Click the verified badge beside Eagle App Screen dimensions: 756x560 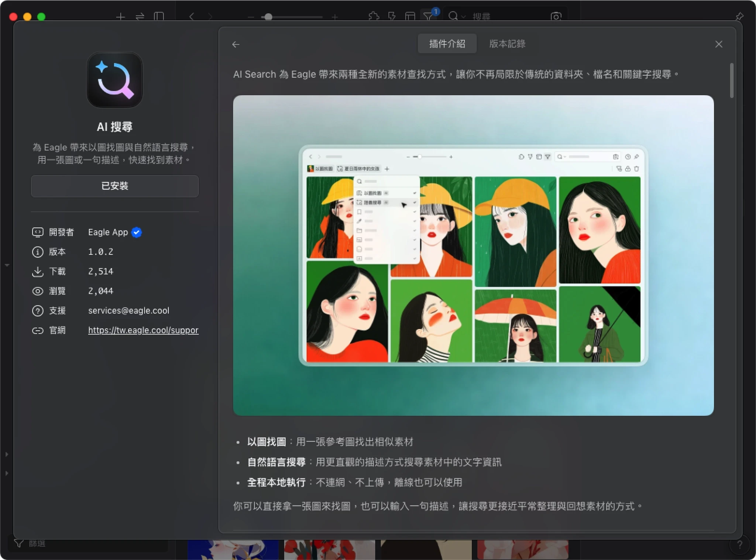click(137, 232)
